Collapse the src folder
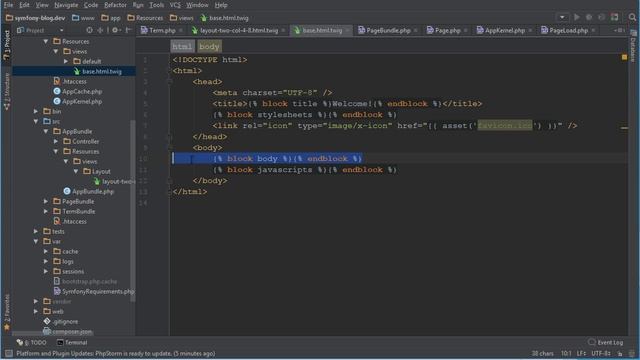Viewport: 640px width, 360px height. 36,121
